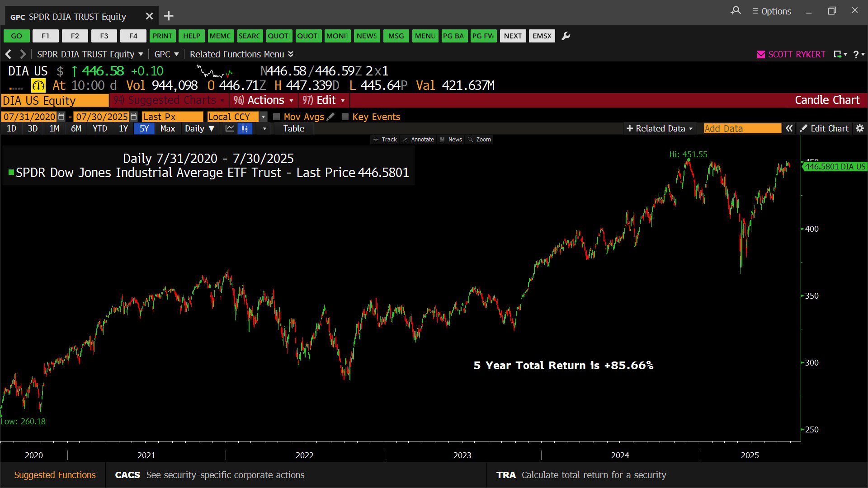Select the Annotate tool
Image resolution: width=868 pixels, height=488 pixels.
pos(418,140)
